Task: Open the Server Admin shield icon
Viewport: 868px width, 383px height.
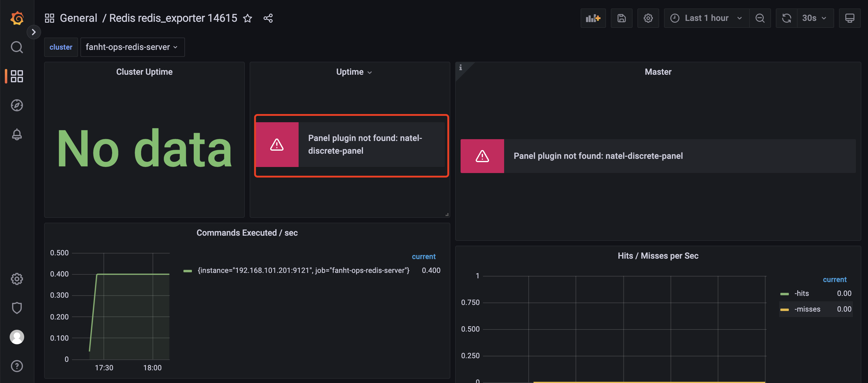Action: (17, 308)
